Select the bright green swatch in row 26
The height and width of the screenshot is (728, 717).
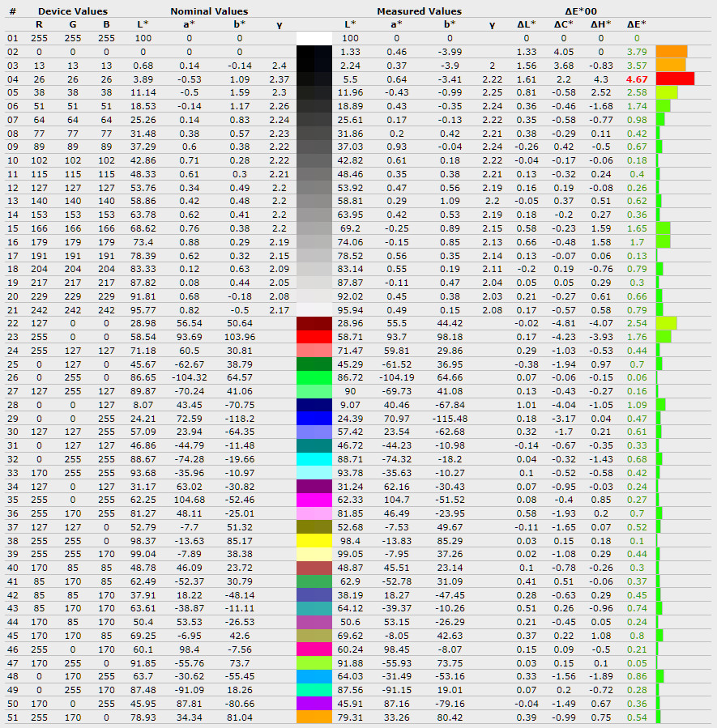click(x=314, y=377)
